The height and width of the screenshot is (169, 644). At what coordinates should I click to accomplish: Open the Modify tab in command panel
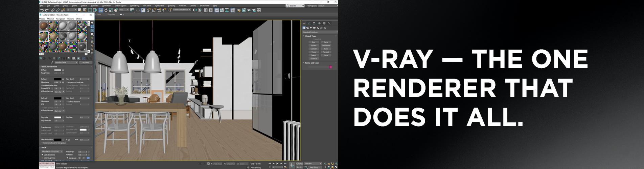pos(309,23)
